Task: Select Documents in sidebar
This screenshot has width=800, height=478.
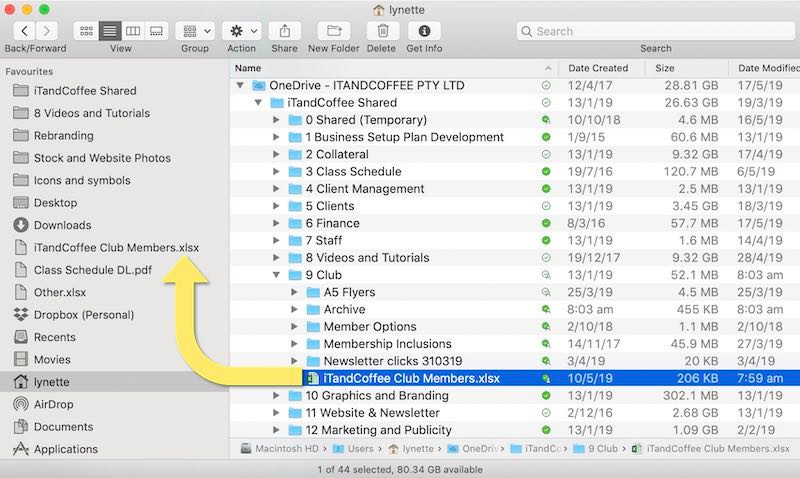Action: 63,427
